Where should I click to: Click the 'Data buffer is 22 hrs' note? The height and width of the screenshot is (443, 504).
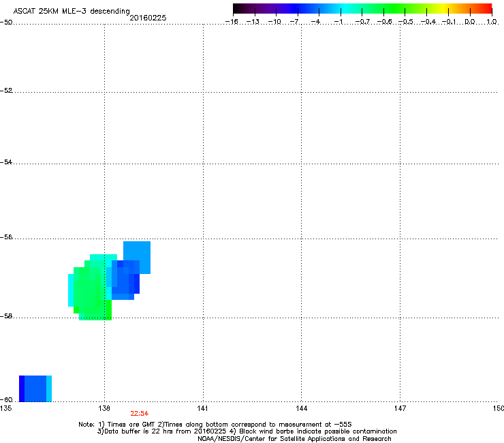click(x=247, y=431)
